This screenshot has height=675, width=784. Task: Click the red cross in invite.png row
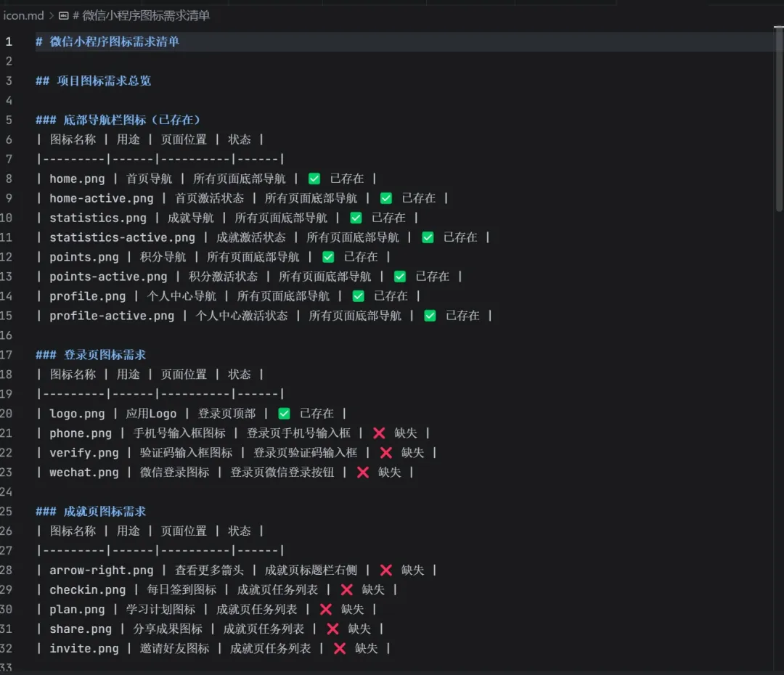click(x=340, y=648)
